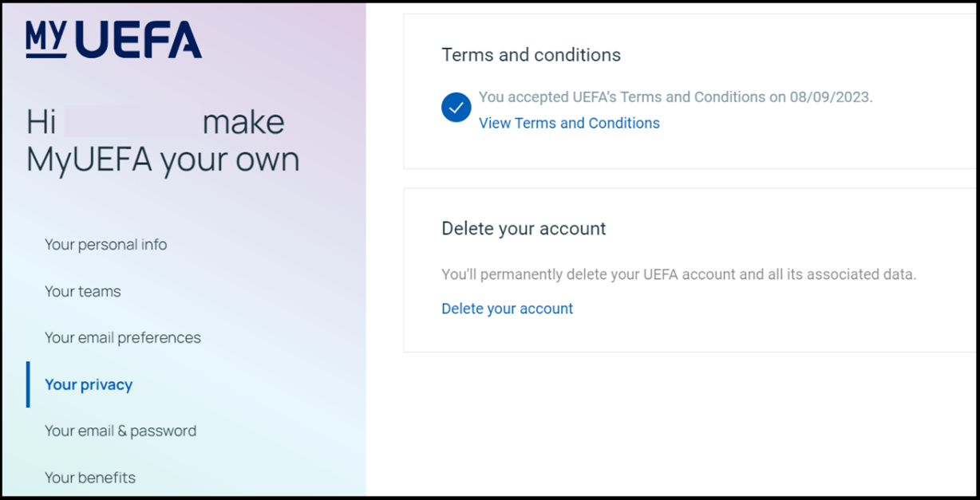Click the underlined MY part of the logo

point(46,40)
